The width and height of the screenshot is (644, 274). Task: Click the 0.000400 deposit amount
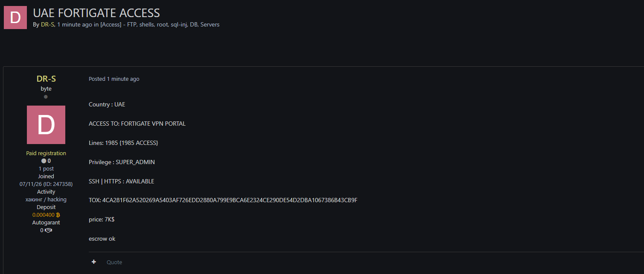point(44,215)
